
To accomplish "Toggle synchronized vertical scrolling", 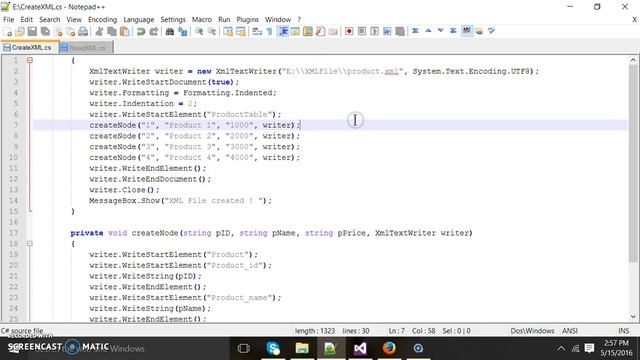I will point(228,31).
